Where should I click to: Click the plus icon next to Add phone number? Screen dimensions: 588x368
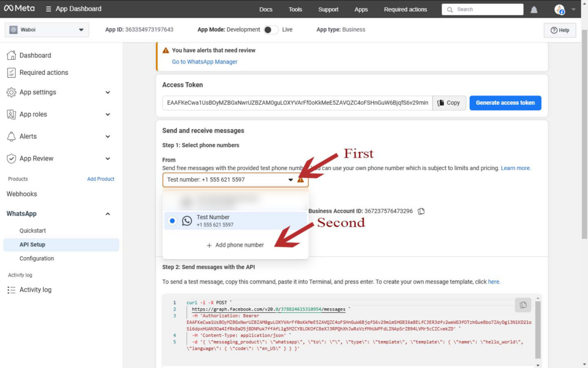(209, 245)
